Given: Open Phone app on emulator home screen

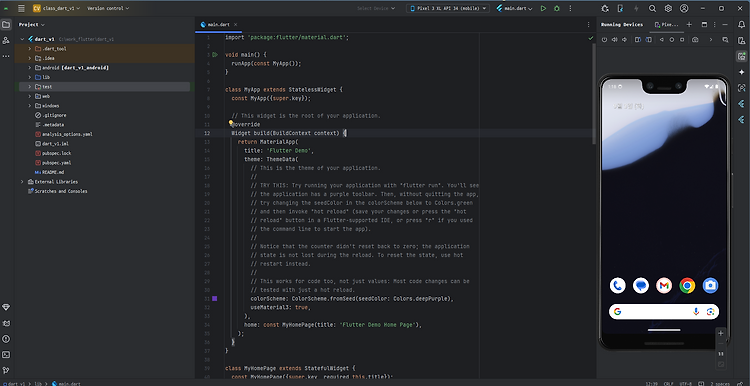Looking at the screenshot, I should point(618,286).
